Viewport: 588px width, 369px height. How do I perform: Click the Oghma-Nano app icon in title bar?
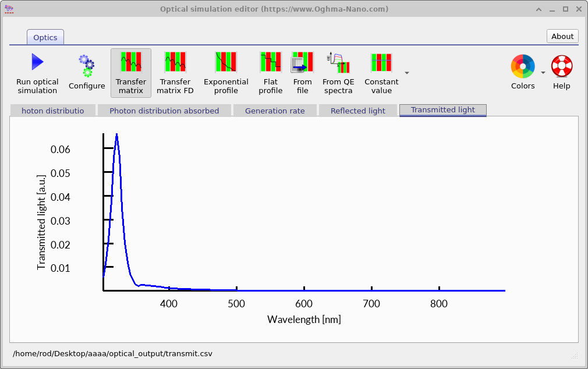9,9
